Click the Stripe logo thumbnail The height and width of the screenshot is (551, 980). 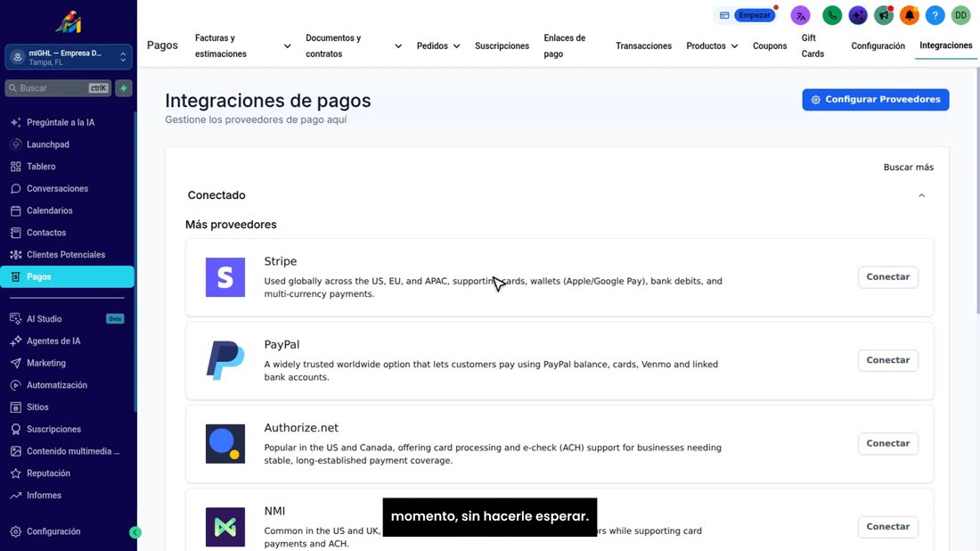click(x=225, y=277)
